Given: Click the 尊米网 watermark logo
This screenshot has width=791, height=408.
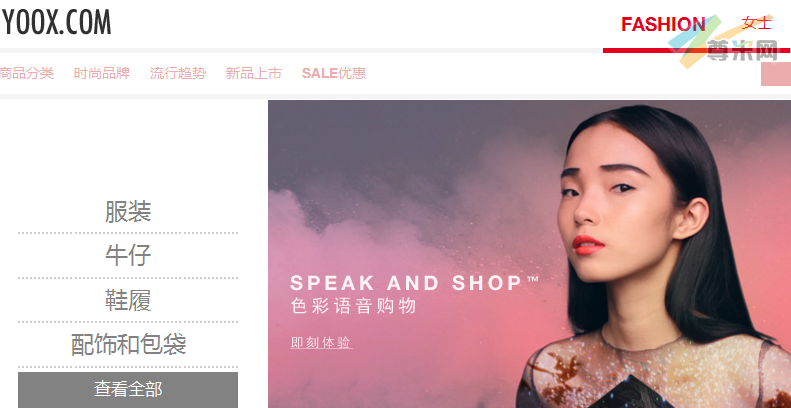Looking at the screenshot, I should click(x=728, y=42).
